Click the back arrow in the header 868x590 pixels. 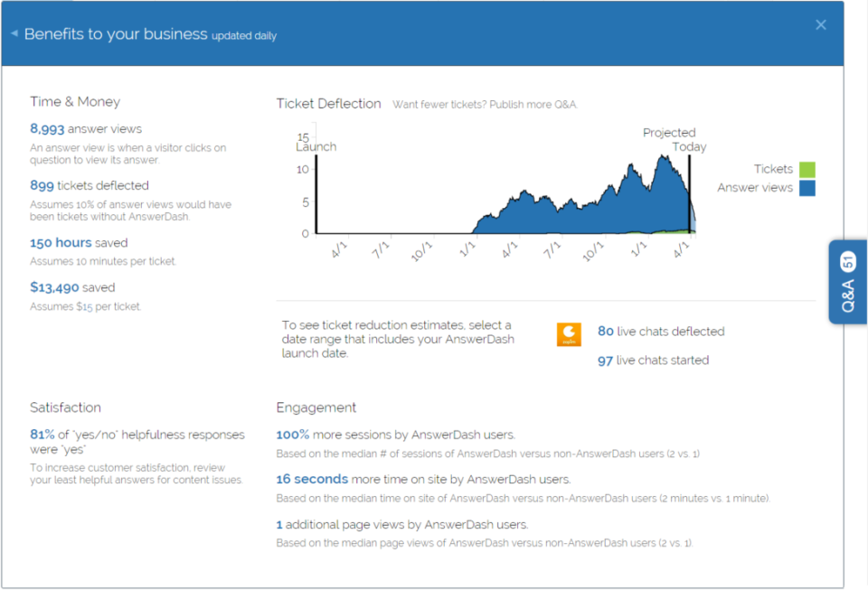pyautogui.click(x=13, y=33)
